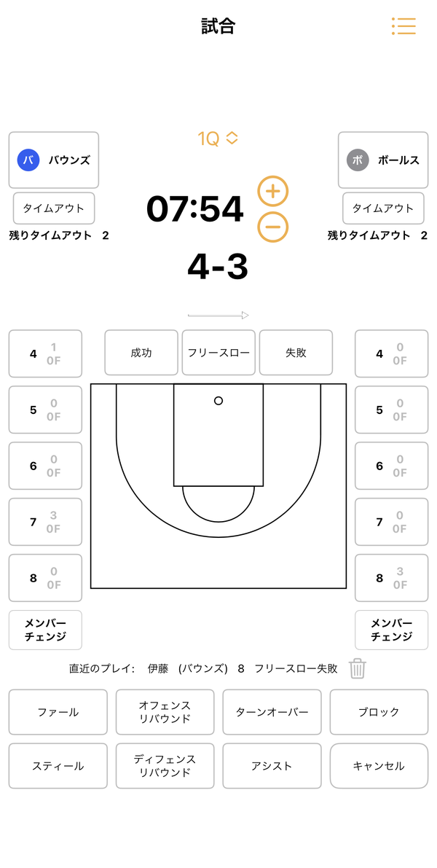
Task: Open メンバーチェンジ for the left team
Action: (45, 630)
